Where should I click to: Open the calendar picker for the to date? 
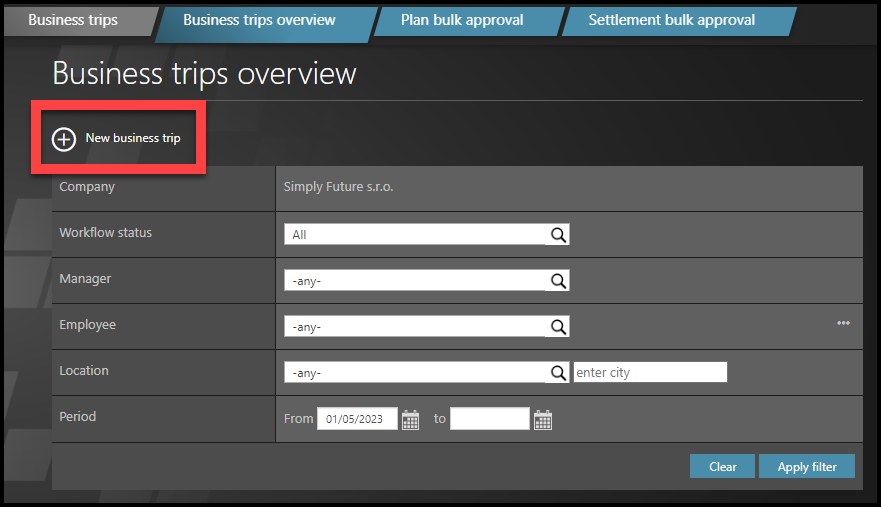point(542,420)
